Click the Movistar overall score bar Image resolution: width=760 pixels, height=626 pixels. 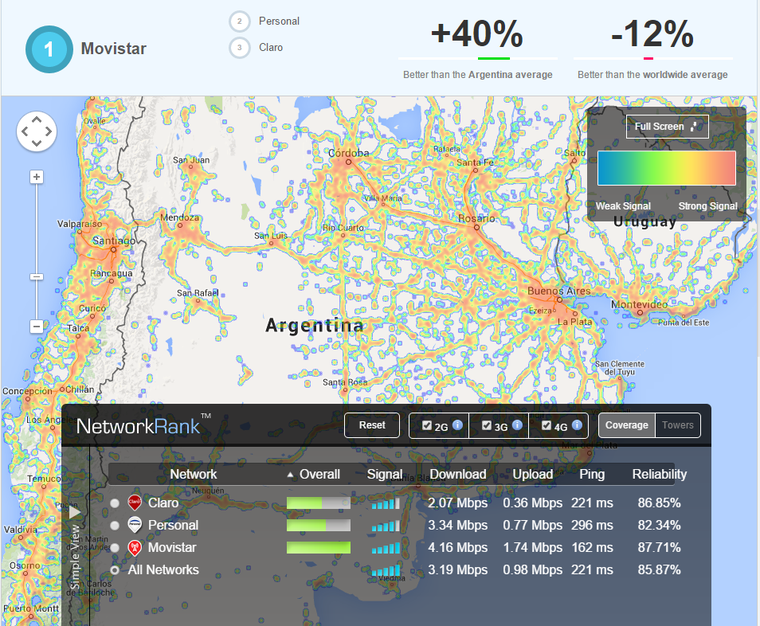click(x=318, y=548)
